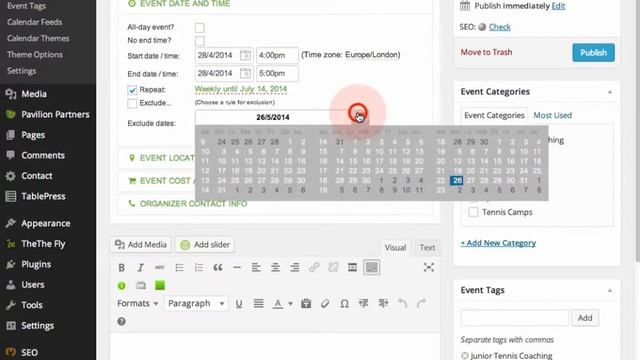This screenshot has height=360, width=640.
Task: Open Appearance in admin sidebar
Action: (x=46, y=224)
